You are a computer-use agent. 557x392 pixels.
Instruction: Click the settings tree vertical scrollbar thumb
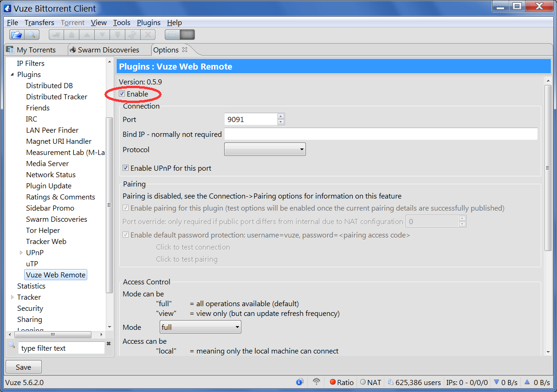coord(110,205)
